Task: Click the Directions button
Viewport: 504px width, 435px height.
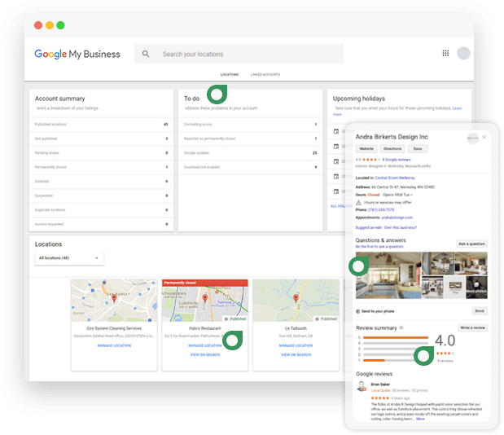Action: (393, 149)
